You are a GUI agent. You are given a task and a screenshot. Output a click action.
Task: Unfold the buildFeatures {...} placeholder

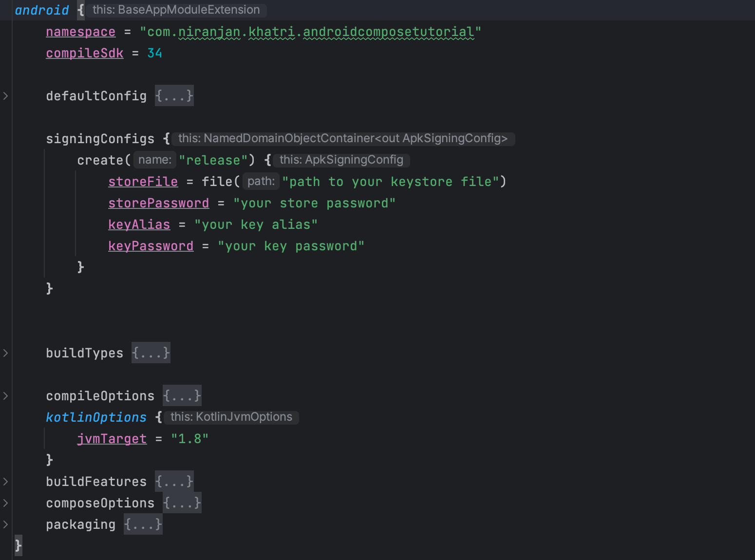click(174, 482)
